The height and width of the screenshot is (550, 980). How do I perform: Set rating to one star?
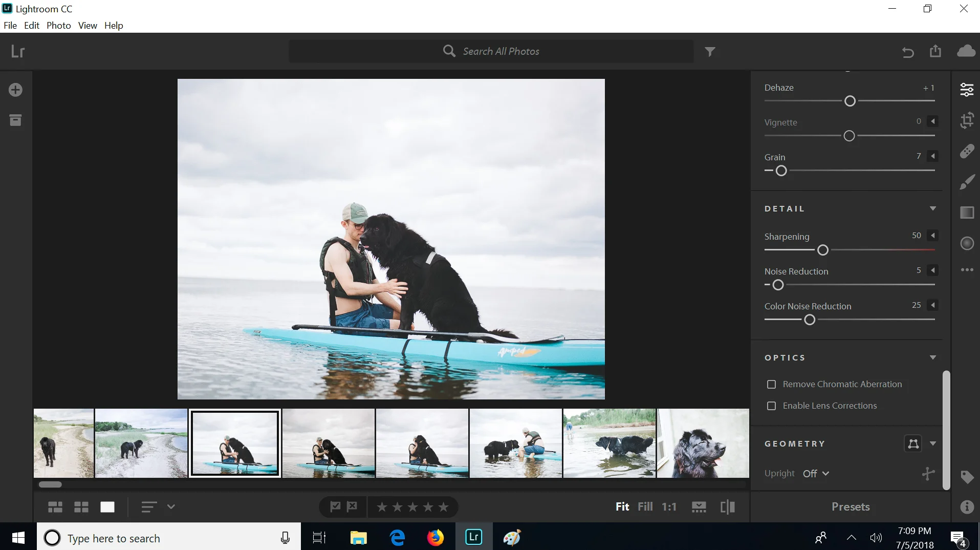click(x=382, y=507)
